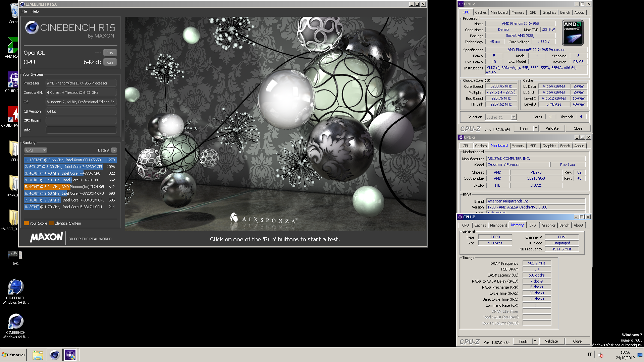Click the Cinebench panel splitter handle

tap(123, 131)
